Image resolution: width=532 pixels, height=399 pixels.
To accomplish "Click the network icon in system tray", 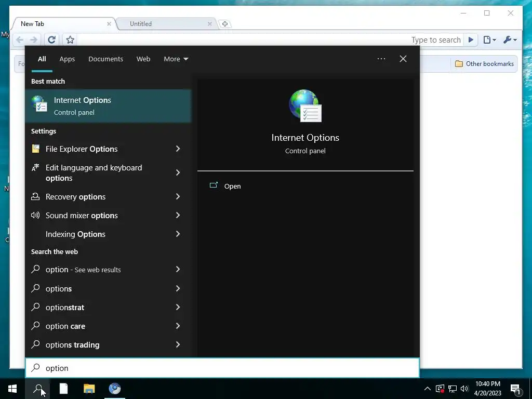I will click(x=453, y=389).
